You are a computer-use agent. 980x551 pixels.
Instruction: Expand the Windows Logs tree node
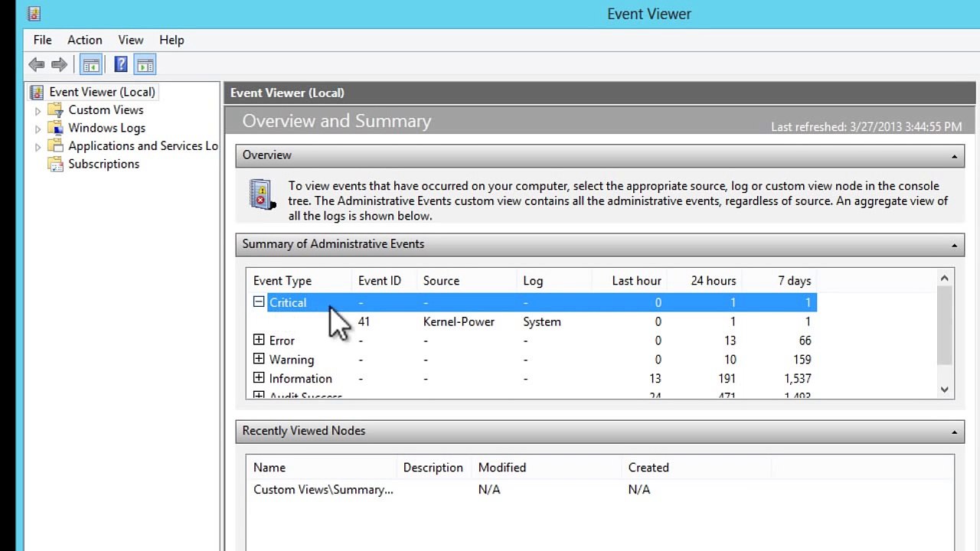[x=38, y=129]
